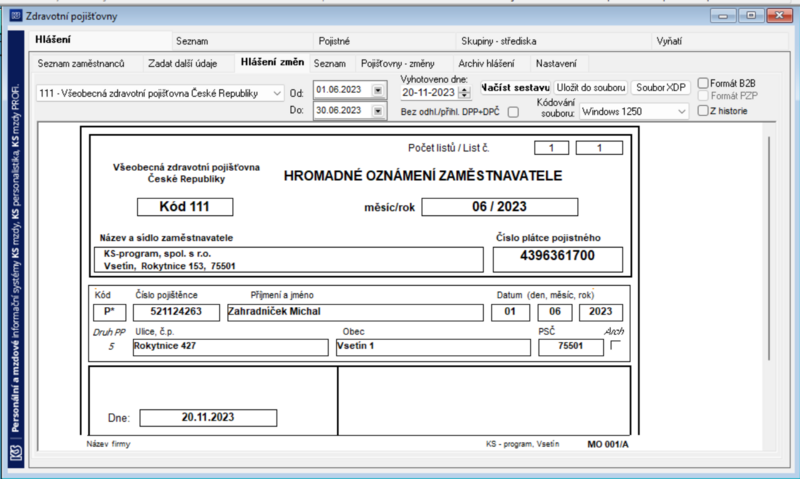Image resolution: width=800 pixels, height=479 pixels.
Task: Click the Kód 111 box
Action: coord(185,207)
